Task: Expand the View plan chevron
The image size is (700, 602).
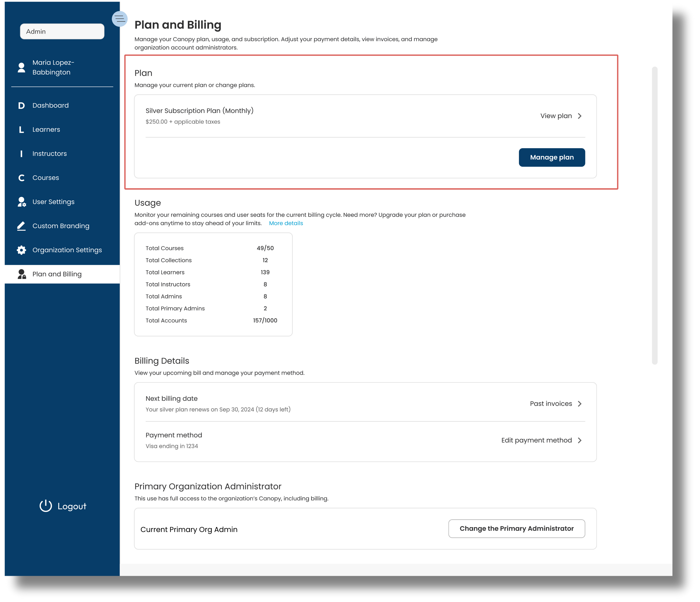Action: 580,116
